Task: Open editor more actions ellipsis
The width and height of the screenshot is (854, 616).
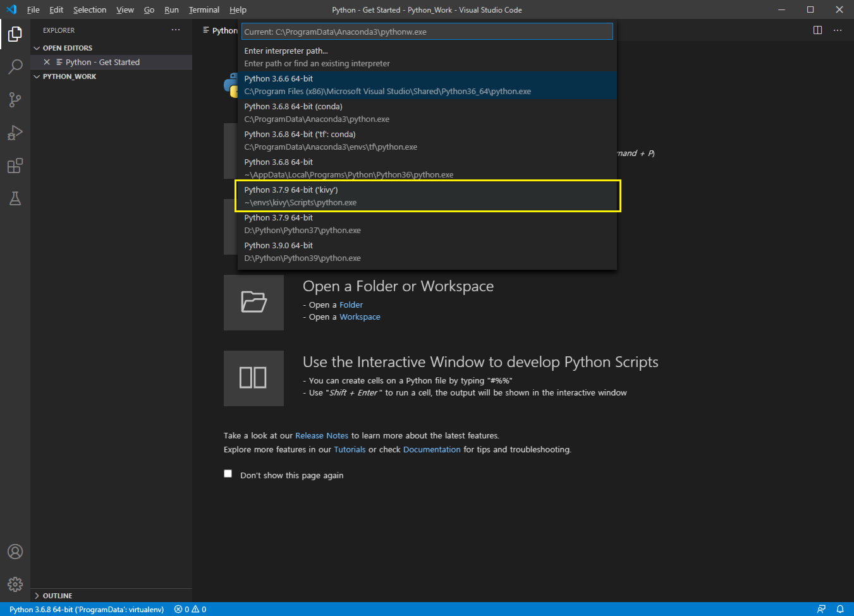Action: pyautogui.click(x=838, y=30)
